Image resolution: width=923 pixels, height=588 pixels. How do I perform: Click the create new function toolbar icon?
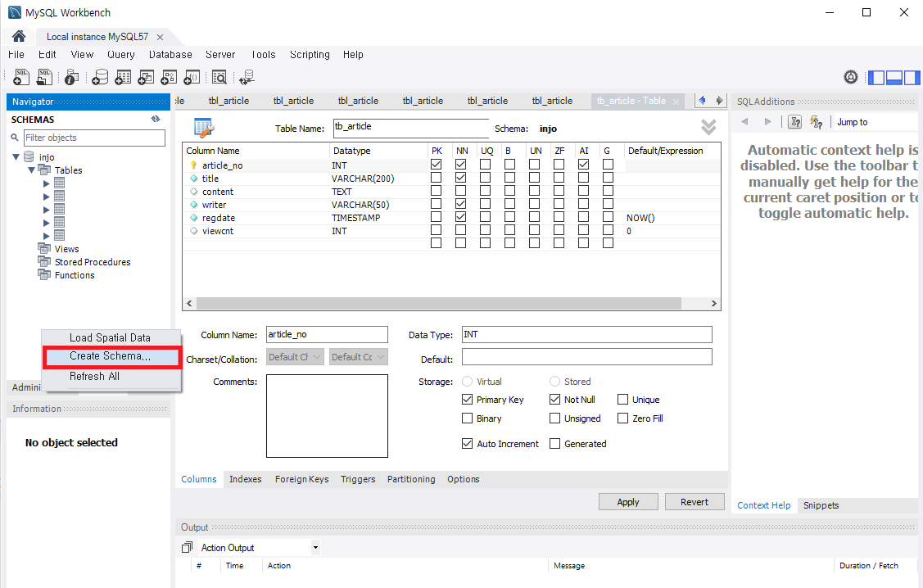point(192,77)
